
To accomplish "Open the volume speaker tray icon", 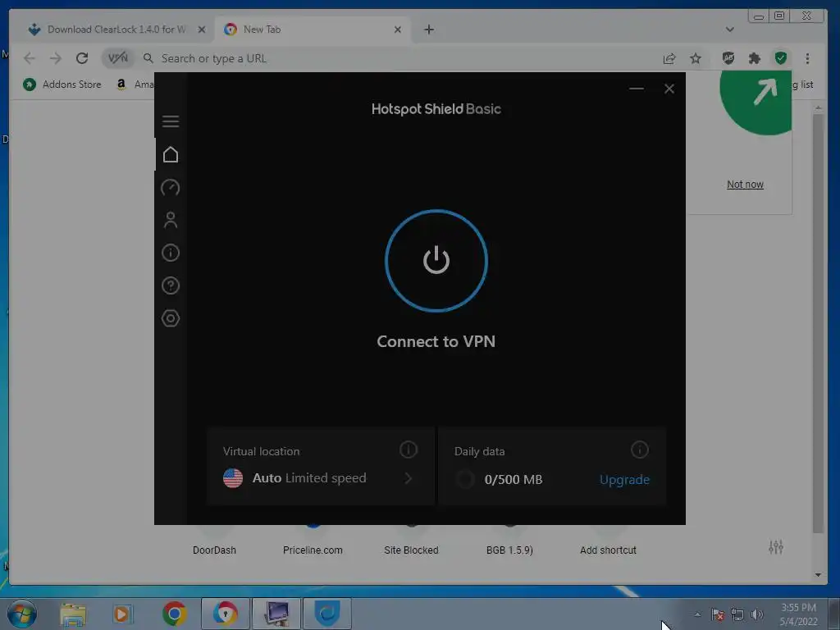I will click(x=756, y=614).
